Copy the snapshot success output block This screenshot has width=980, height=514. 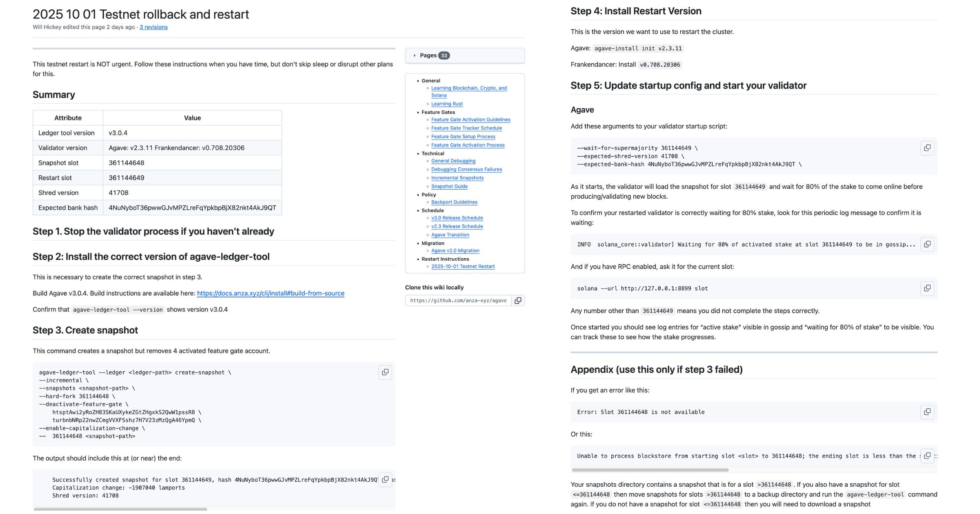click(385, 479)
